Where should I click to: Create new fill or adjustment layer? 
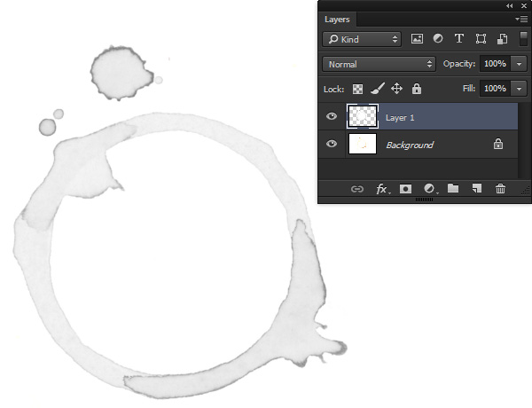tap(429, 189)
